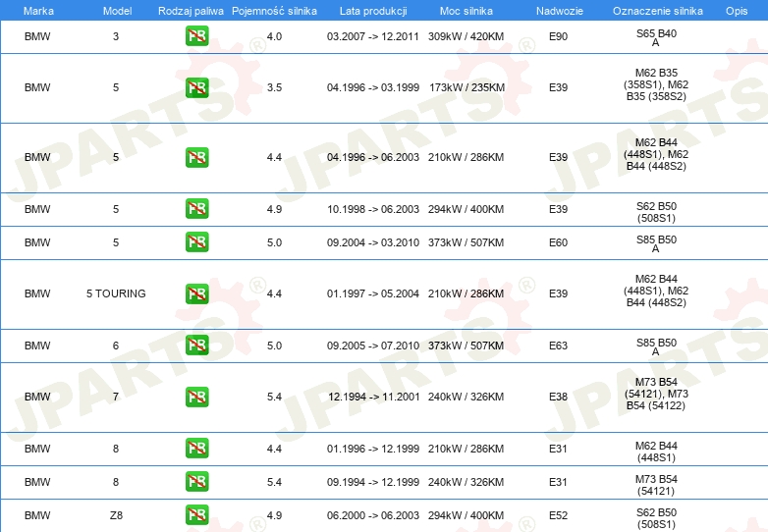Click the E60 body cell
Image resolution: width=768 pixels, height=532 pixels.
[x=559, y=242]
